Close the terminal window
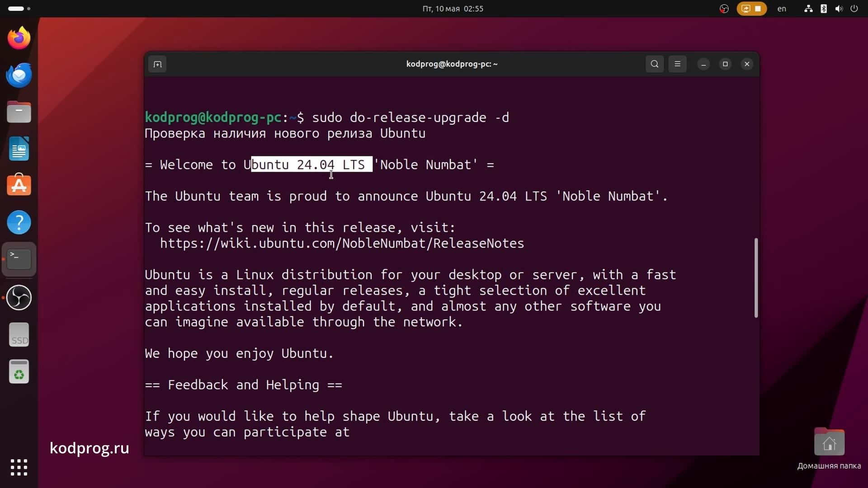Image resolution: width=868 pixels, height=488 pixels. [747, 64]
